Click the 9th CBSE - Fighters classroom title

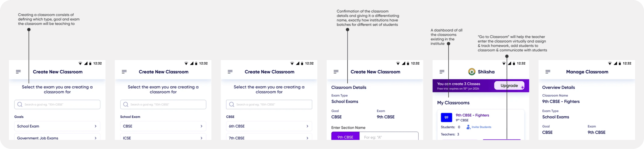tap(472, 115)
